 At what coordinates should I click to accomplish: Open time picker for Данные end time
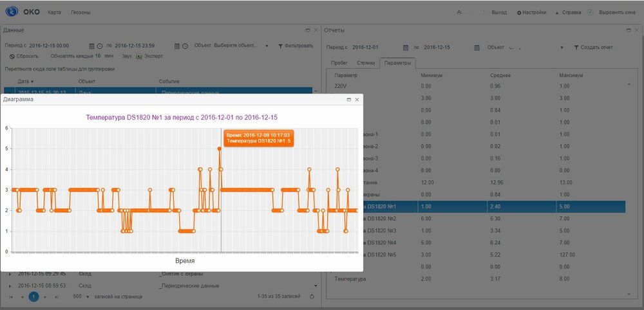point(185,46)
